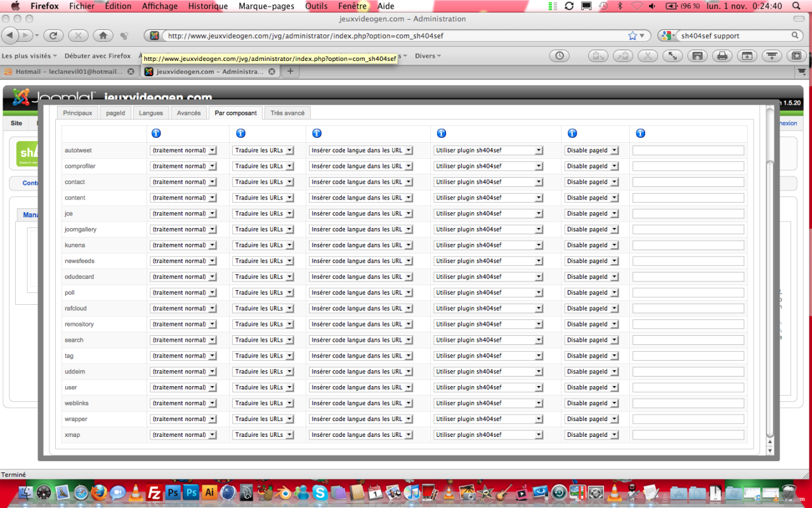Click the print icon in the toolbar

722,56
